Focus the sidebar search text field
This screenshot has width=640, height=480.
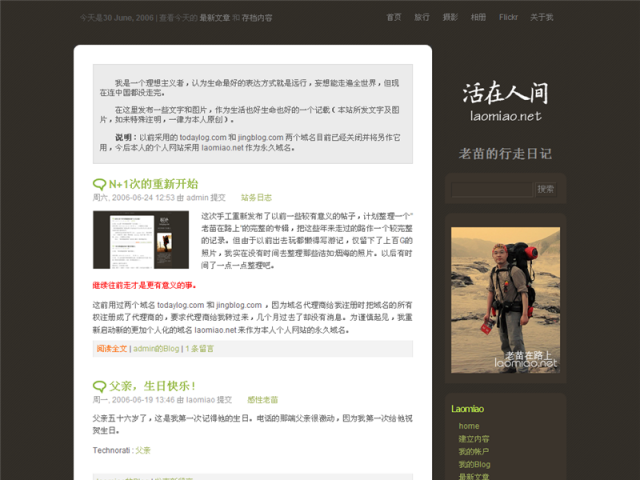click(x=491, y=189)
